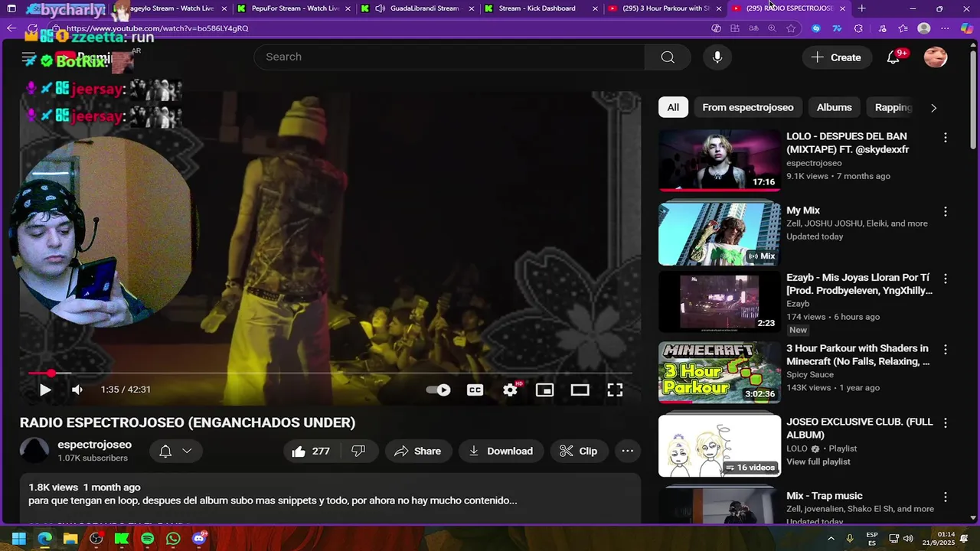Submit search with magnifier button
This screenshot has height=551, width=980.
pos(668,57)
